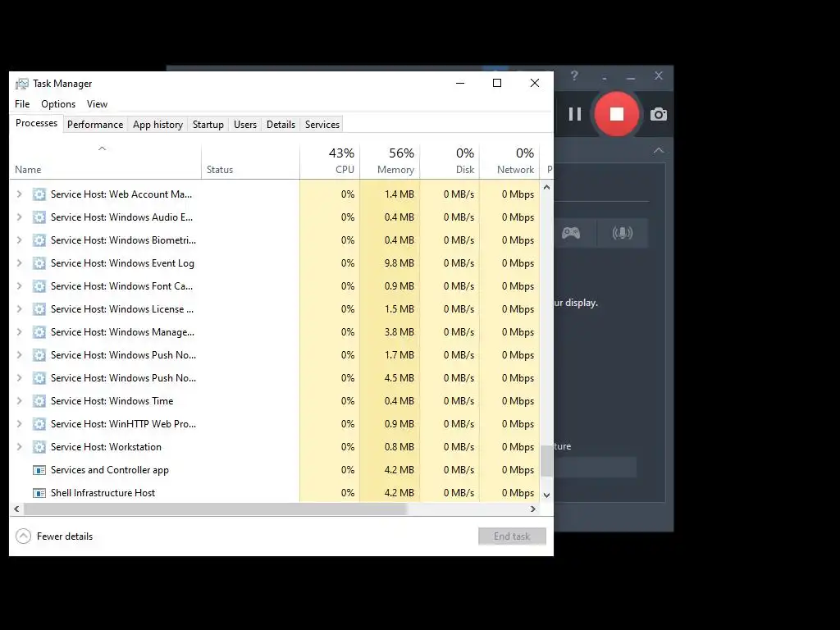Select the Services and Controller app row

(275, 470)
